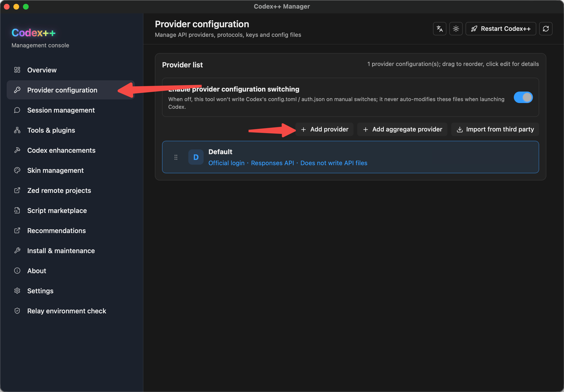Click the drag handle on Default provider
Screen dimensions: 564x392
pos(176,157)
